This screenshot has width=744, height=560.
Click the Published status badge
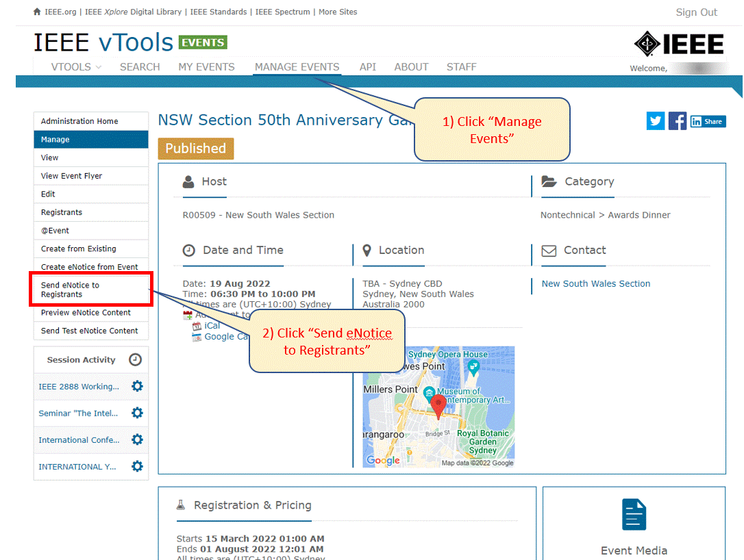tap(195, 149)
